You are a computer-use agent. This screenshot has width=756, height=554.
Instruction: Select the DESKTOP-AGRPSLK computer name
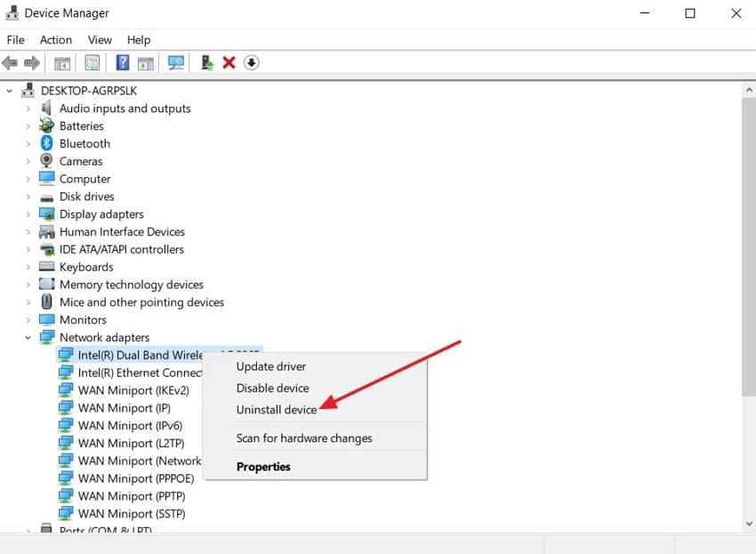(89, 91)
